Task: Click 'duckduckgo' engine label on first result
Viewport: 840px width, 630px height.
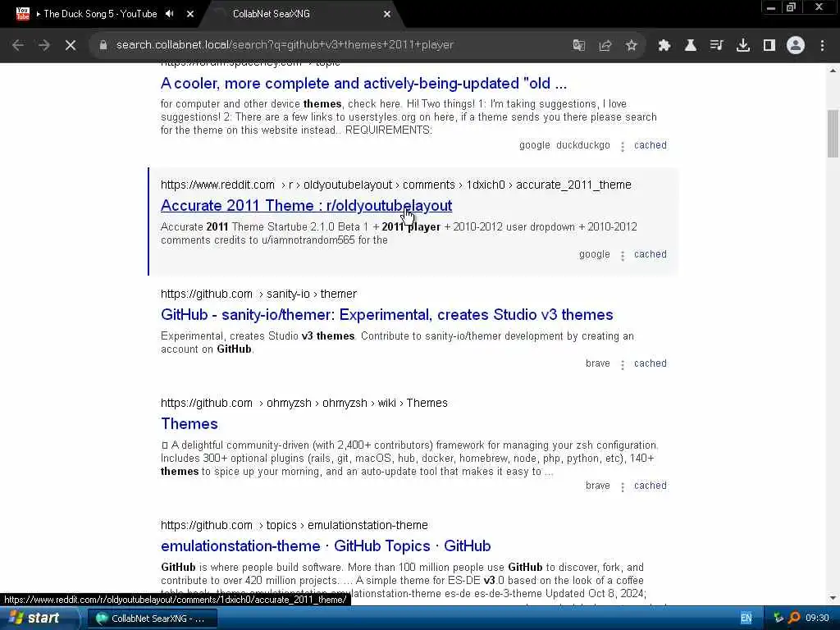Action: (583, 145)
